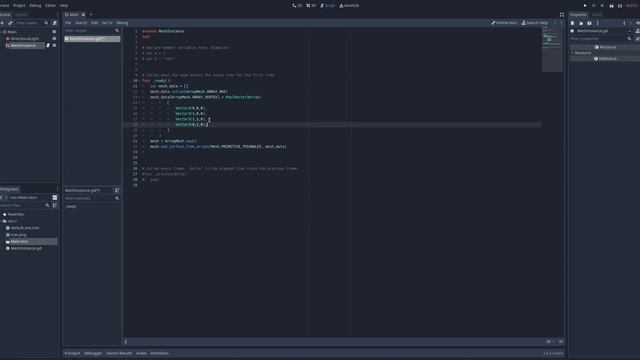Open the script editor Search menu
640x360 pixels.
81,23
